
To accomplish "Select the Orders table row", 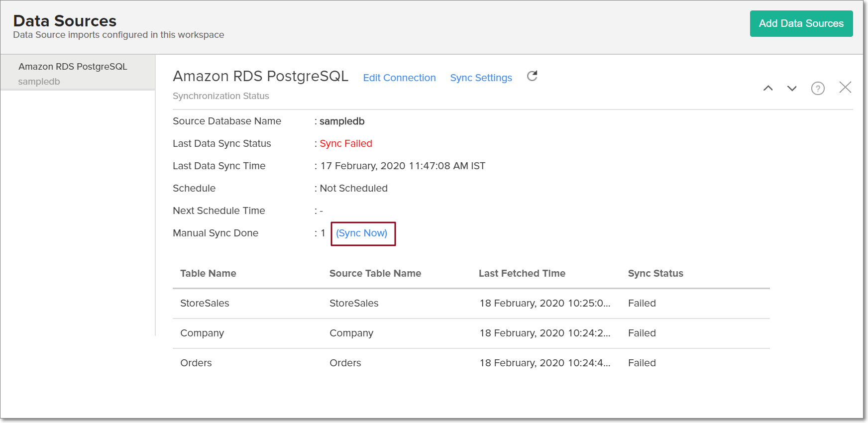I will coord(196,363).
